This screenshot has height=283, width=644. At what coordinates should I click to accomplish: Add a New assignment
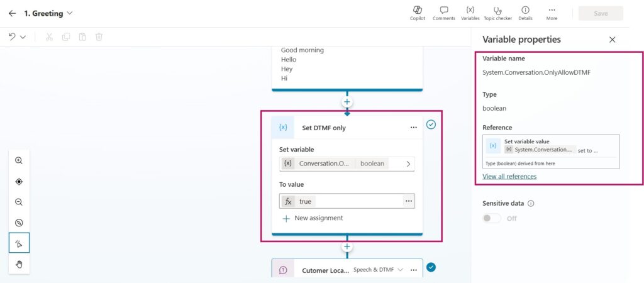coord(313,218)
